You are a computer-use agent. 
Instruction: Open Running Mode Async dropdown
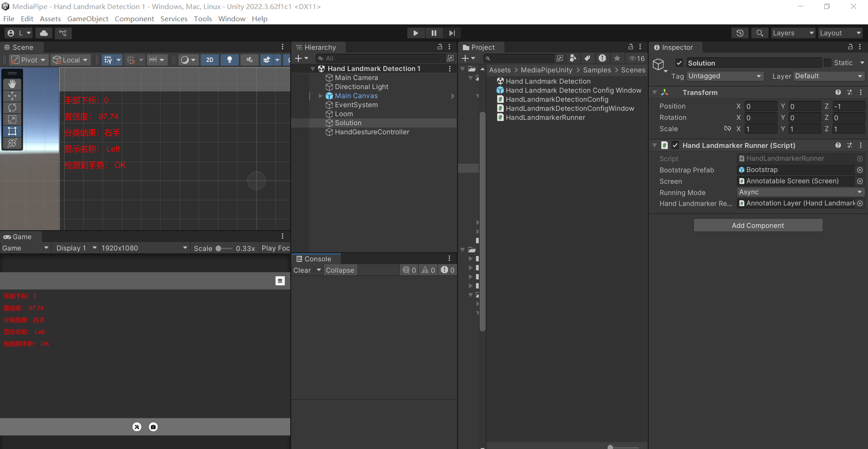click(x=801, y=192)
